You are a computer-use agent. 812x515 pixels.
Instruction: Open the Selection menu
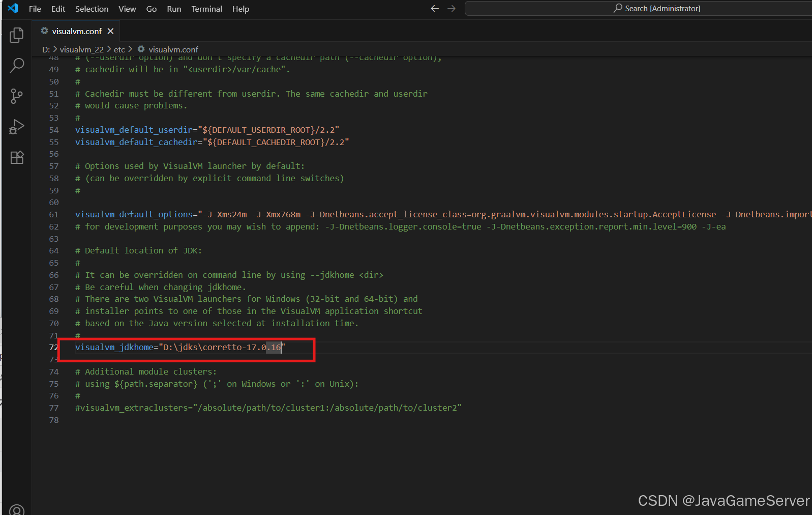tap(92, 9)
